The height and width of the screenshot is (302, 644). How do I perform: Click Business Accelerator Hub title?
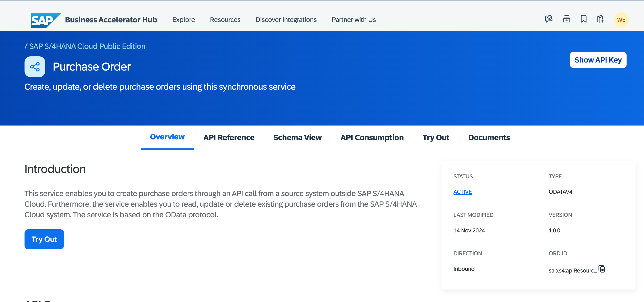click(x=111, y=20)
